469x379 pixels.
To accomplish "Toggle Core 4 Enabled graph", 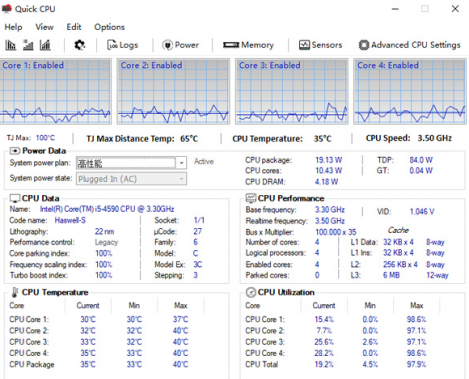I will 410,92.
